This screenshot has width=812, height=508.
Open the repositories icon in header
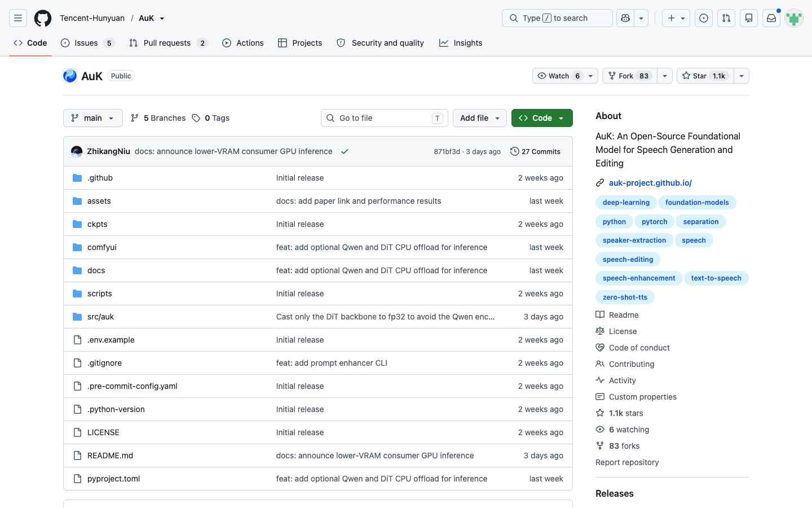[749, 18]
